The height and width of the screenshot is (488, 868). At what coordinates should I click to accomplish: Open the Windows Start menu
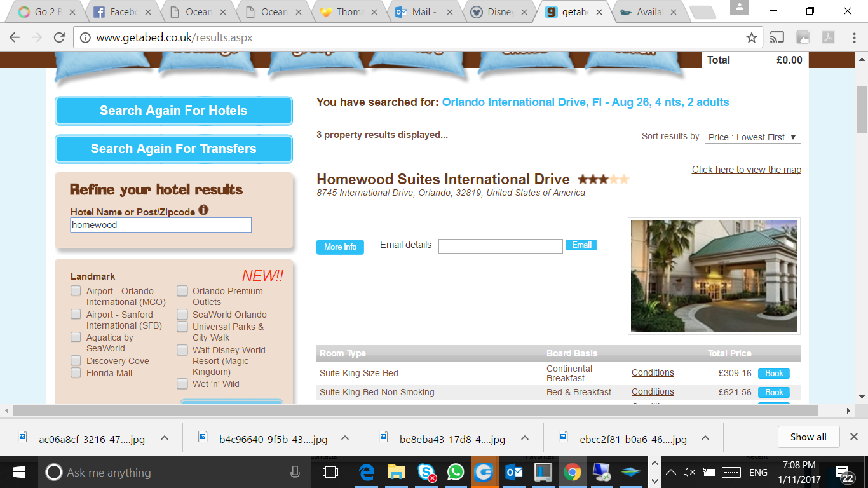coord(18,472)
